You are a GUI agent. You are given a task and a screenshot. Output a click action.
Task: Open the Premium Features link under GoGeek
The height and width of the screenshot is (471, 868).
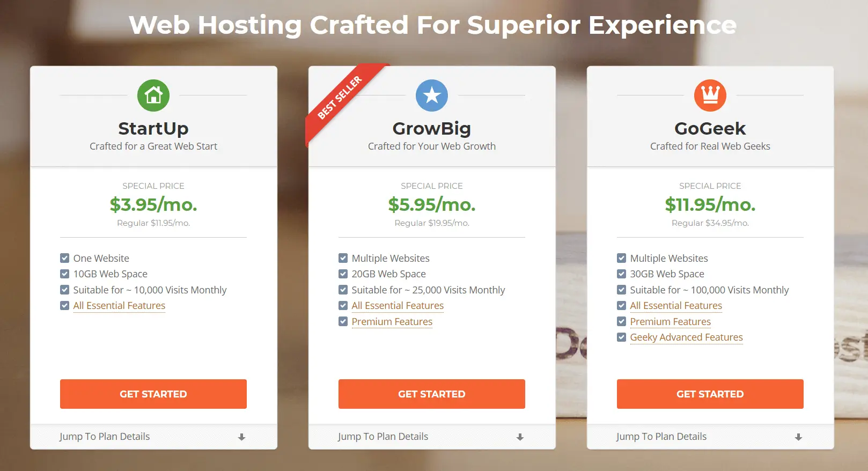[x=670, y=321]
